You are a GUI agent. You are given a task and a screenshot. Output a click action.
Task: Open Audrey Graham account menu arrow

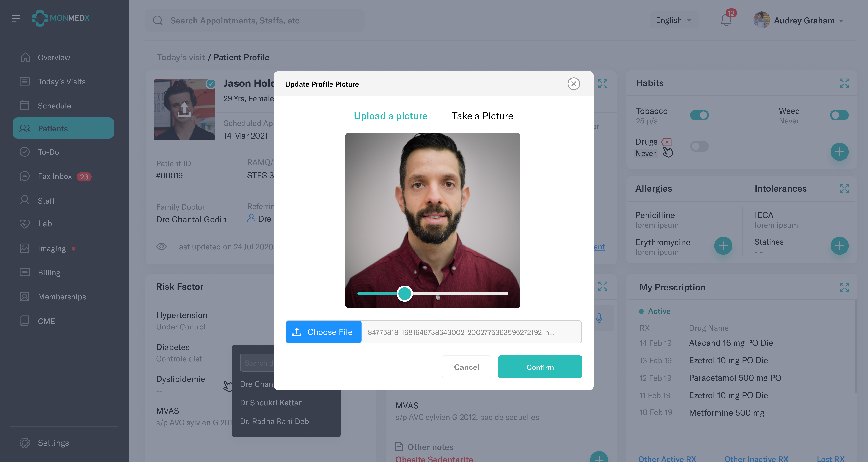coord(841,21)
